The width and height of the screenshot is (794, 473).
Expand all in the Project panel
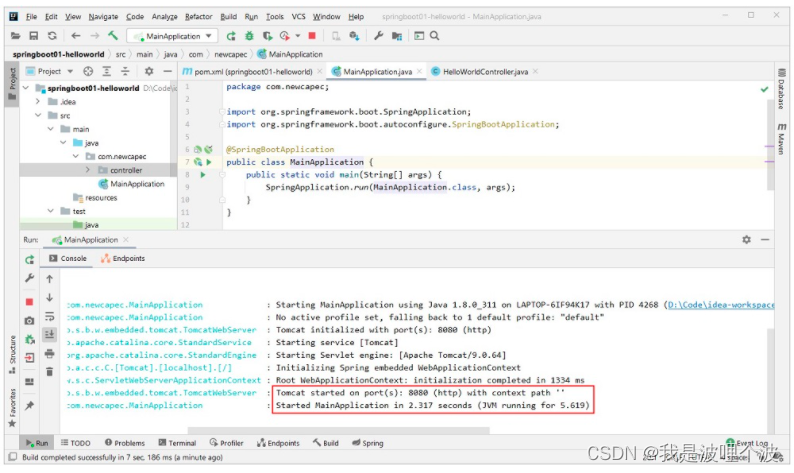tap(106, 71)
